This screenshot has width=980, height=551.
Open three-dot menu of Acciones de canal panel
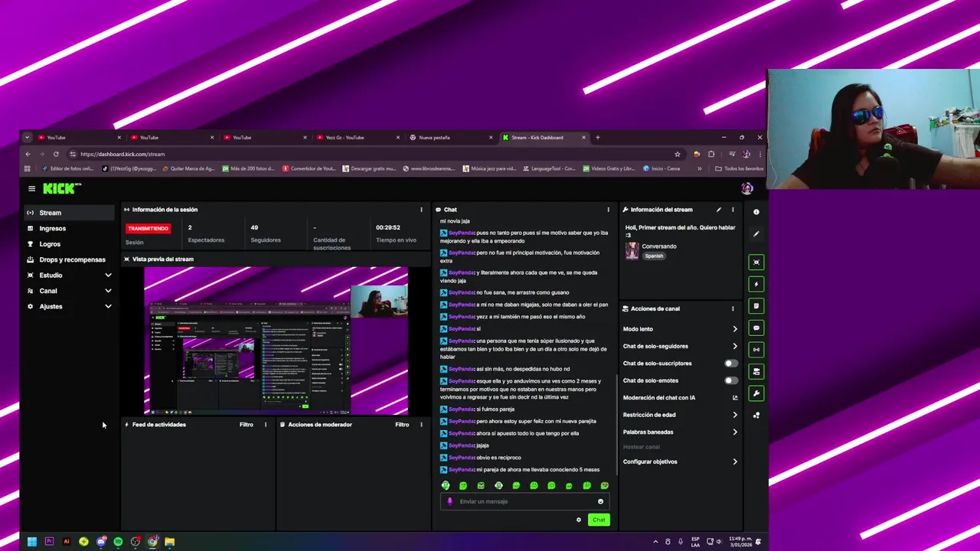pyautogui.click(x=733, y=309)
